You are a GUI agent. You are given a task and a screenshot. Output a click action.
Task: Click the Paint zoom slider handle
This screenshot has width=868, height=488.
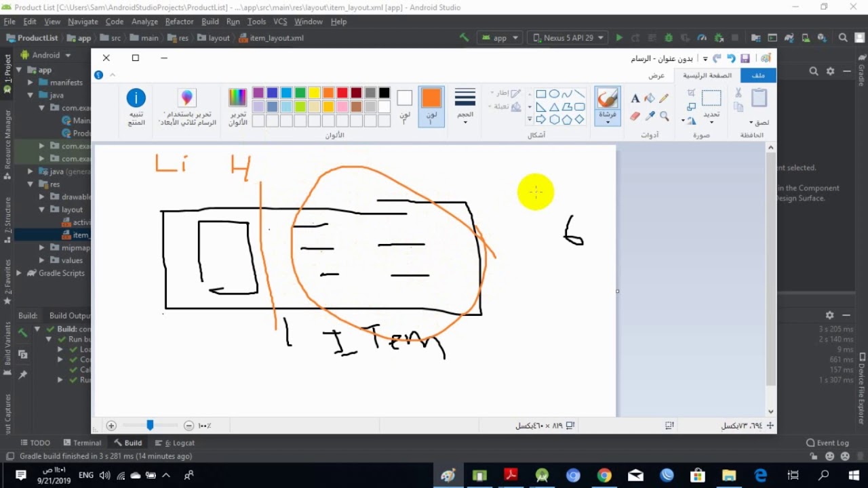click(150, 425)
